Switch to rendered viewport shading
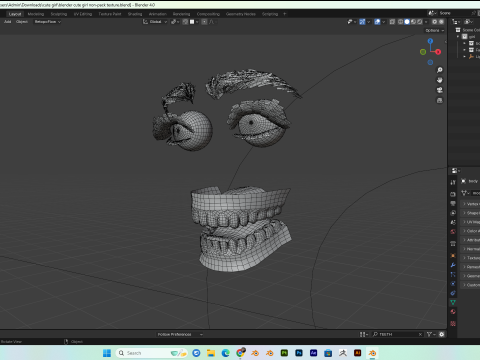The width and height of the screenshot is (480, 360). pos(420,22)
